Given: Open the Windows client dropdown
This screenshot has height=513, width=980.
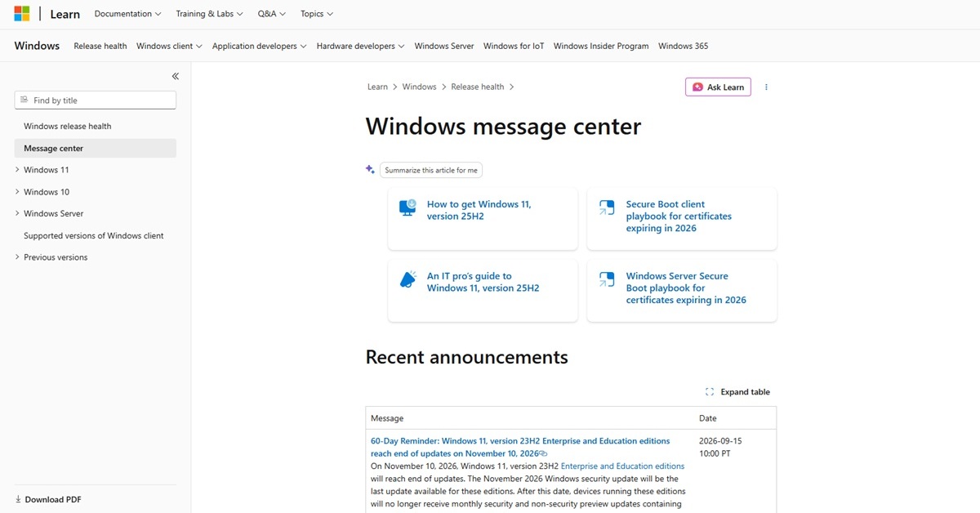Looking at the screenshot, I should click(x=169, y=46).
